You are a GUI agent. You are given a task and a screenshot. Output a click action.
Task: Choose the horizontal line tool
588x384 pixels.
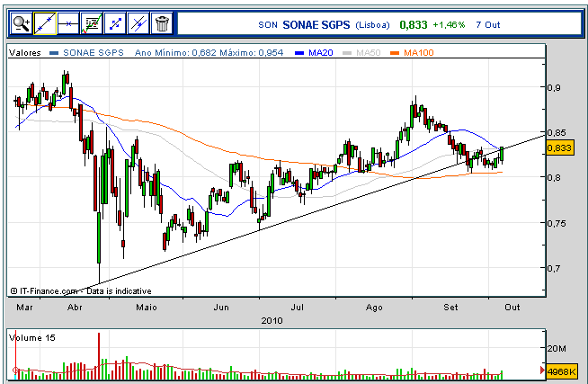(68, 24)
